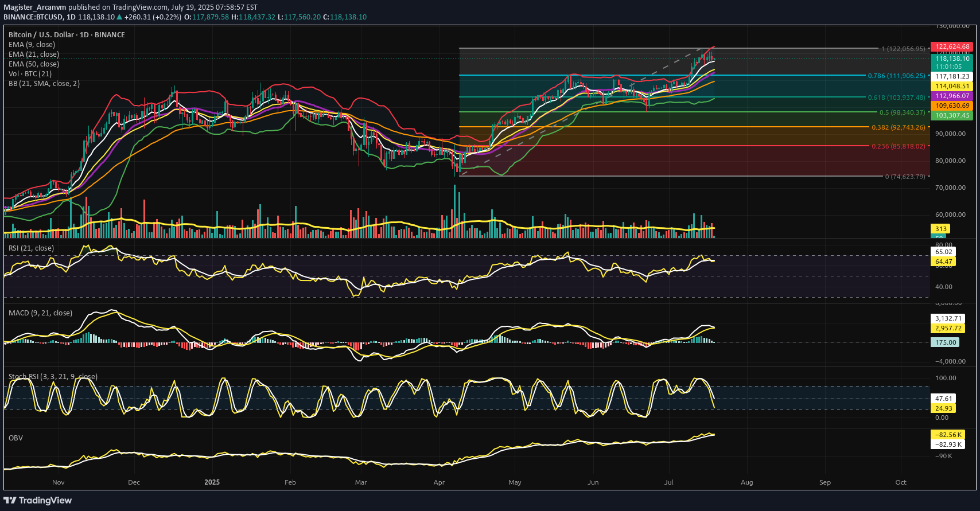Click the purple 112,966.07 price tag
The image size is (980, 511).
(952, 96)
